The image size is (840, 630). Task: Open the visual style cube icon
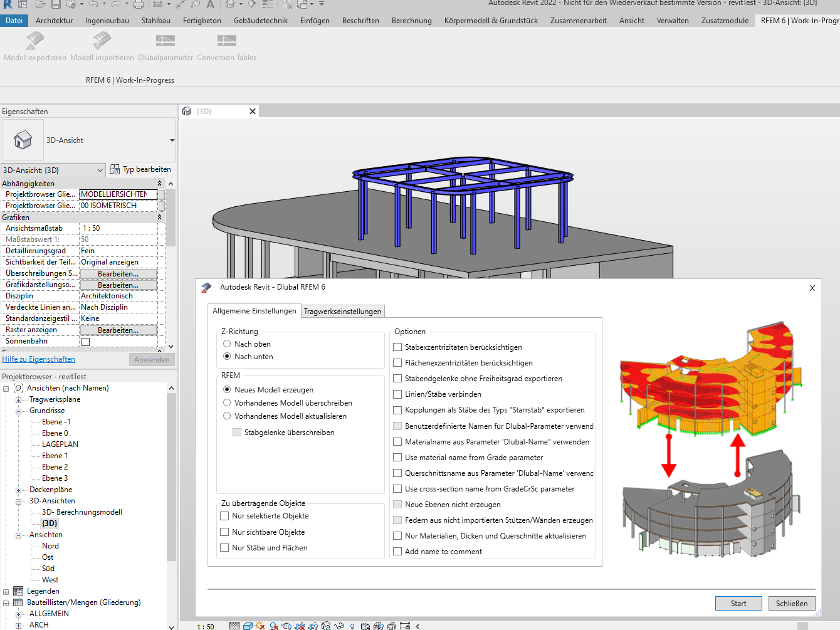click(x=248, y=625)
